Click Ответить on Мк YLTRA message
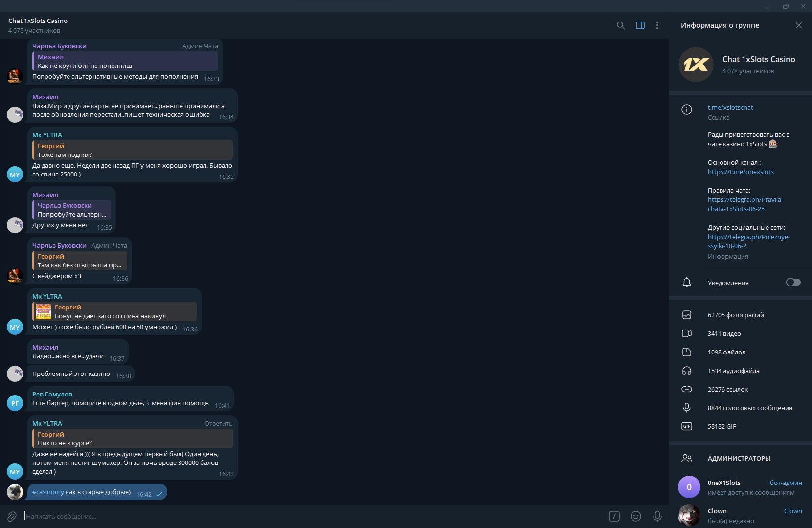The image size is (812, 528). 218,423
